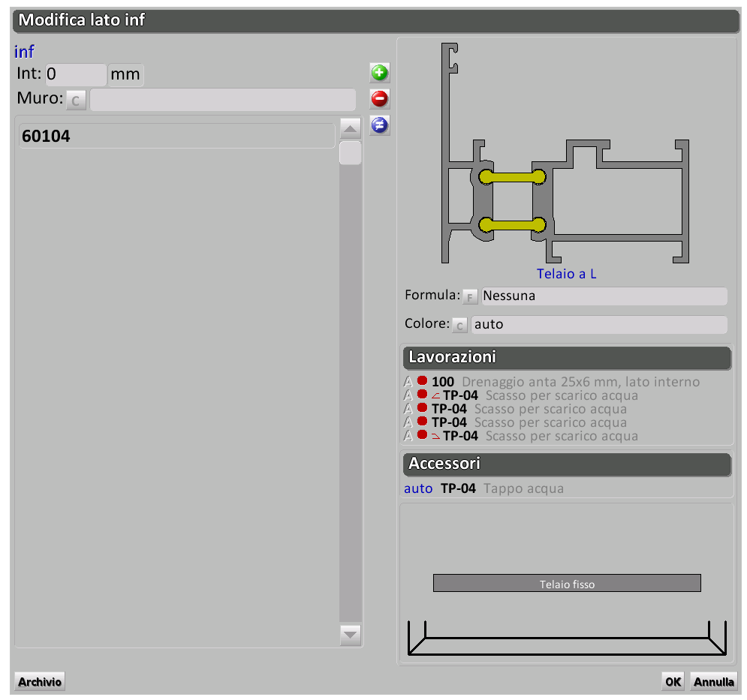Click the frame outline diagram at bottom
The width and height of the screenshot is (747, 700).
[x=567, y=638]
